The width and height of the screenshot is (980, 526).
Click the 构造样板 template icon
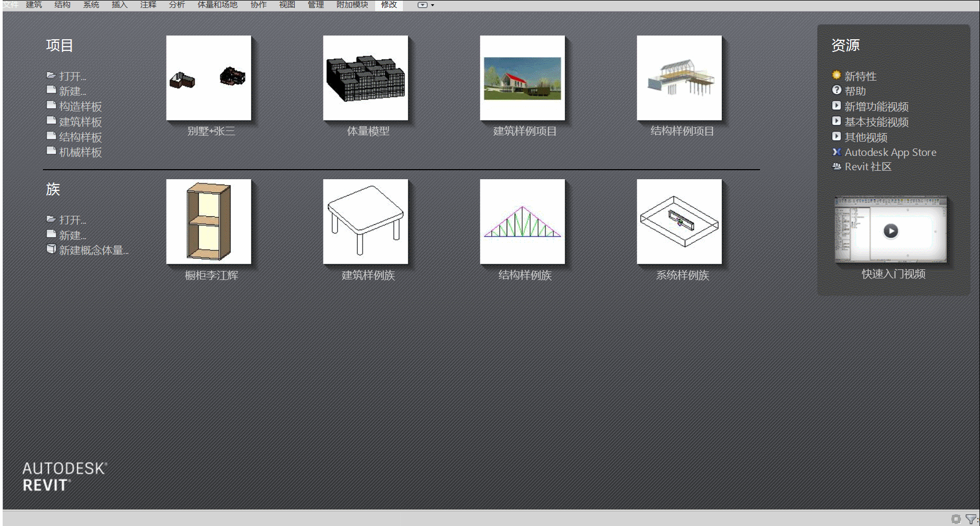point(51,106)
